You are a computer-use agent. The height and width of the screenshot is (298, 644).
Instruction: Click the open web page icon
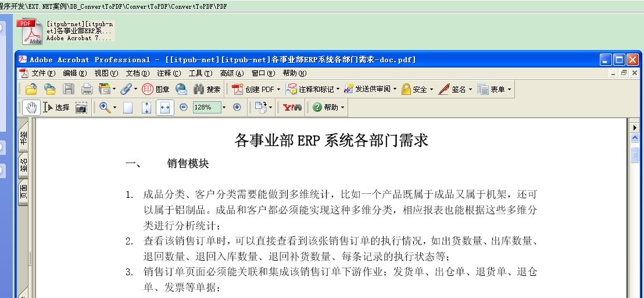click(x=50, y=89)
